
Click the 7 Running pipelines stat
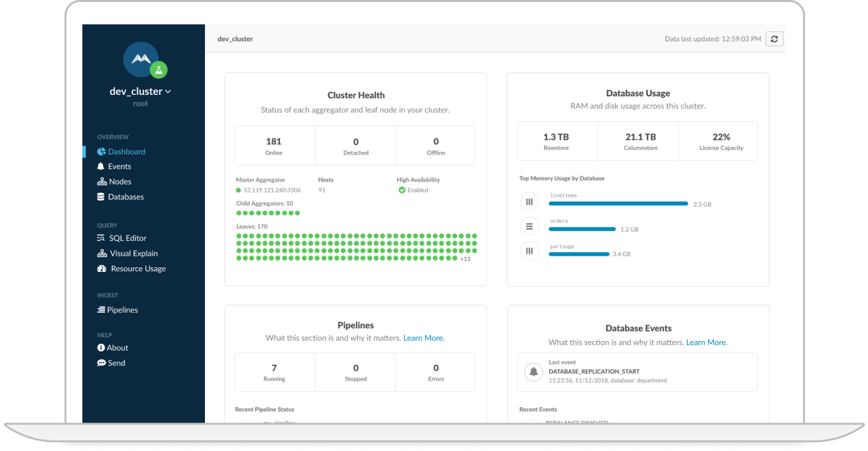coord(275,372)
